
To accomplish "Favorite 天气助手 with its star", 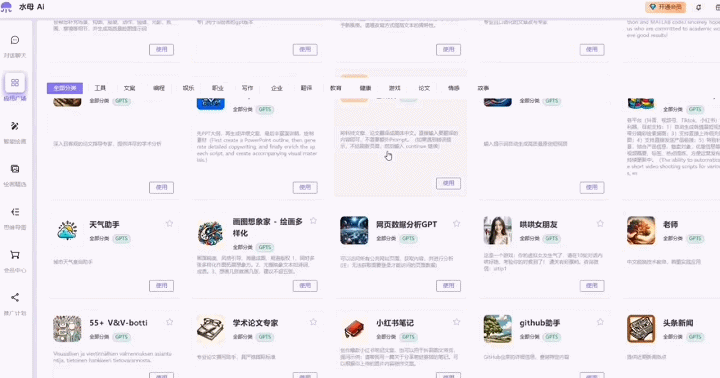I will [x=169, y=223].
